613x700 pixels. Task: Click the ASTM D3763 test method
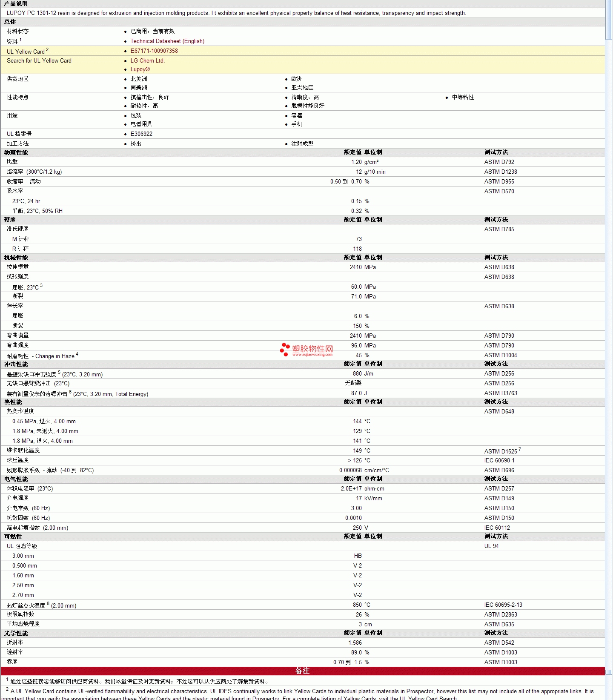[x=501, y=393]
